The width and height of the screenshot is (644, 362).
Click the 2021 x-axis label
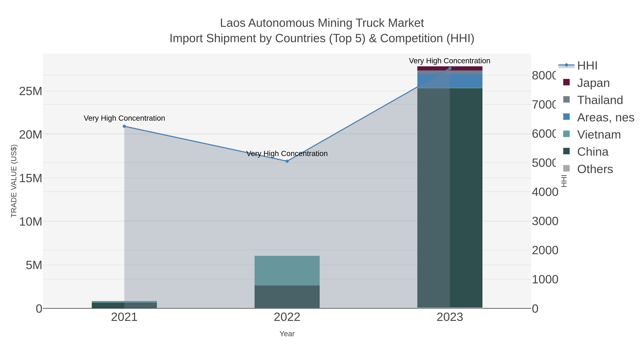[124, 317]
